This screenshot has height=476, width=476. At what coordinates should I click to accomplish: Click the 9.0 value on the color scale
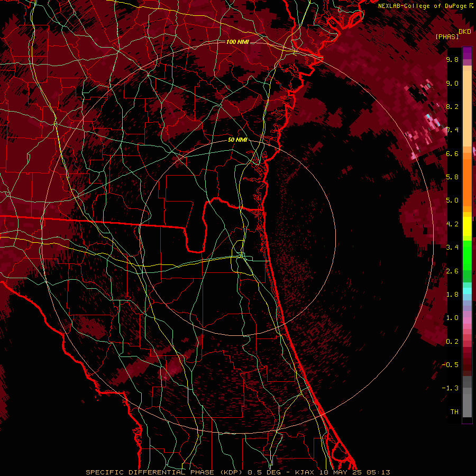pos(452,83)
